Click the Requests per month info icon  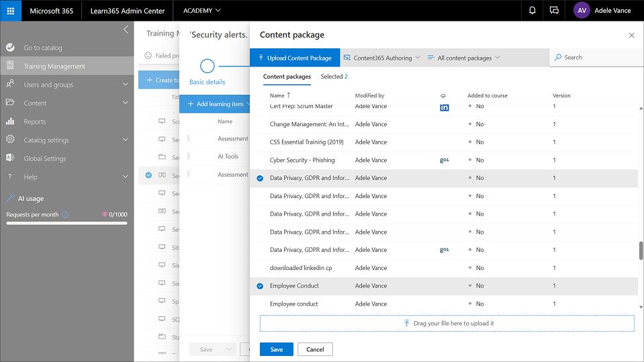point(65,215)
